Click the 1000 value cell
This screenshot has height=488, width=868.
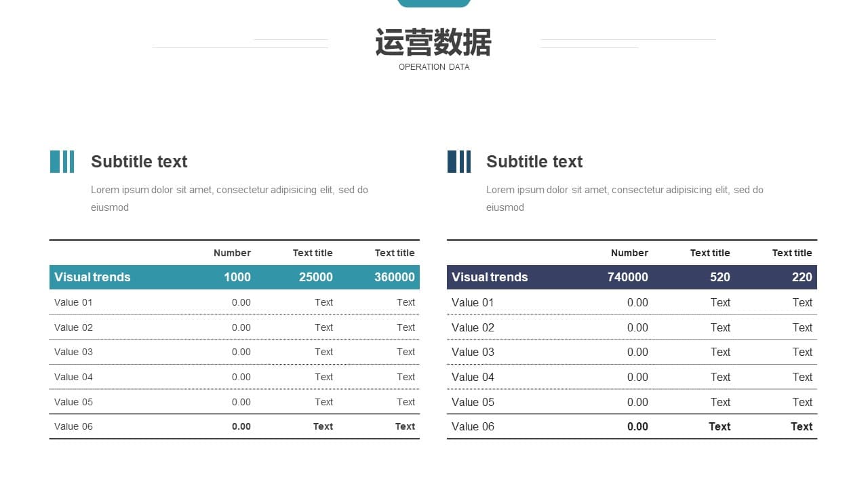(237, 277)
